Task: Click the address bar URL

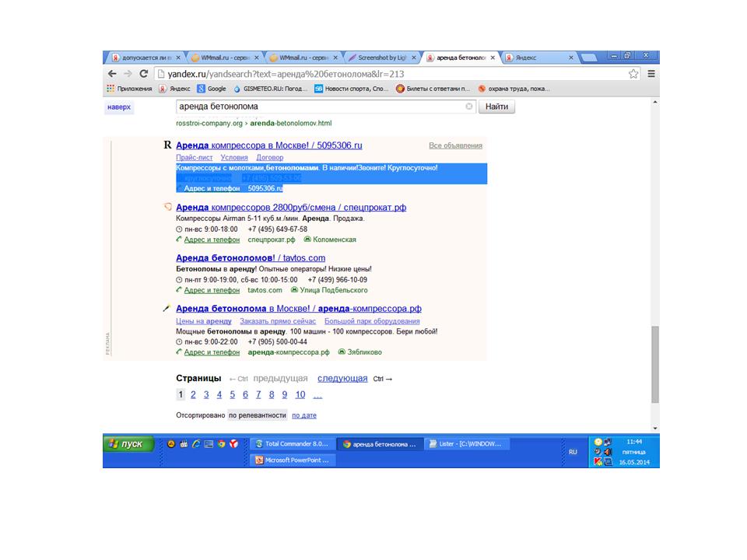Action: (286, 74)
